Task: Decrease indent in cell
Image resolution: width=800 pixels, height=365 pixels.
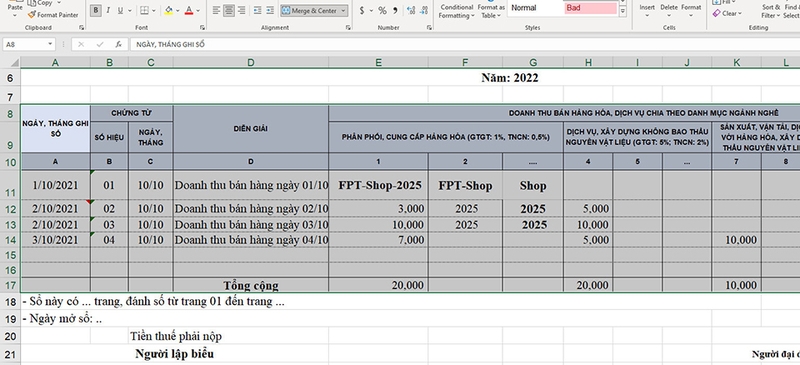Action: [x=257, y=10]
